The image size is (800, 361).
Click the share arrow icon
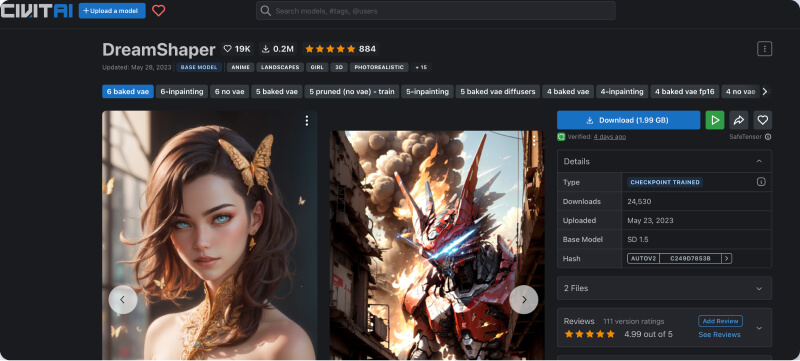coord(739,120)
